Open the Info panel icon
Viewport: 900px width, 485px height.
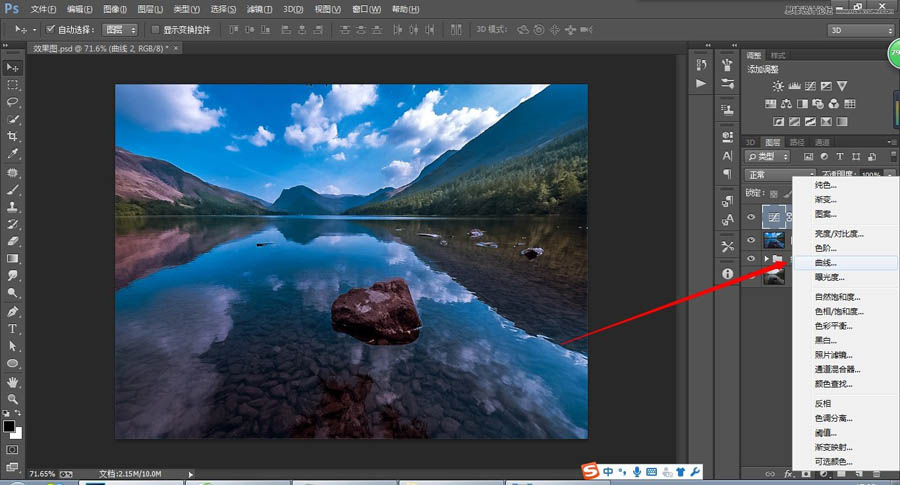pos(727,274)
